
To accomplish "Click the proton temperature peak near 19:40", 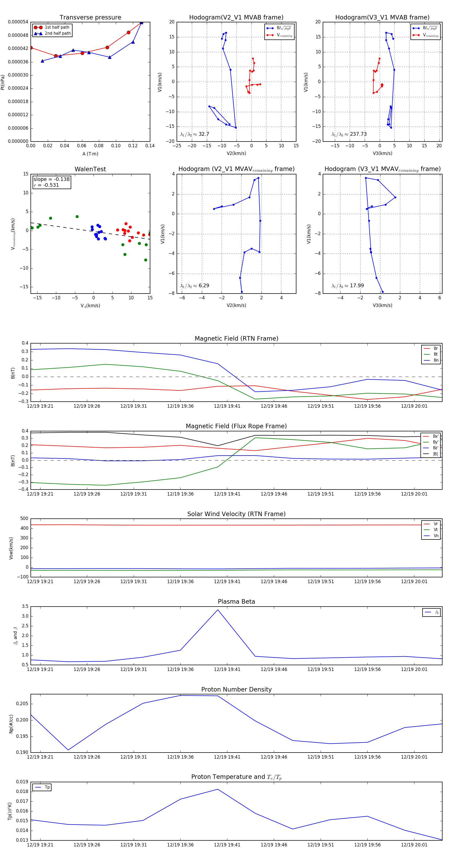I will pyautogui.click(x=218, y=790).
